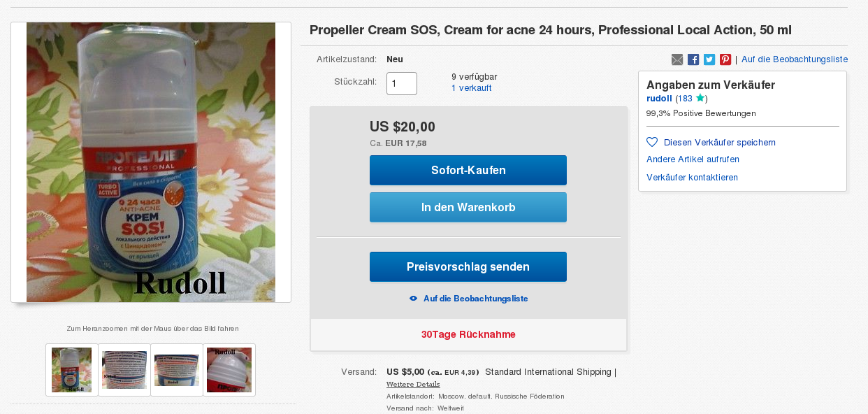Click the Stückzahl quantity field
Viewport: 868px width, 414px height.
[401, 84]
